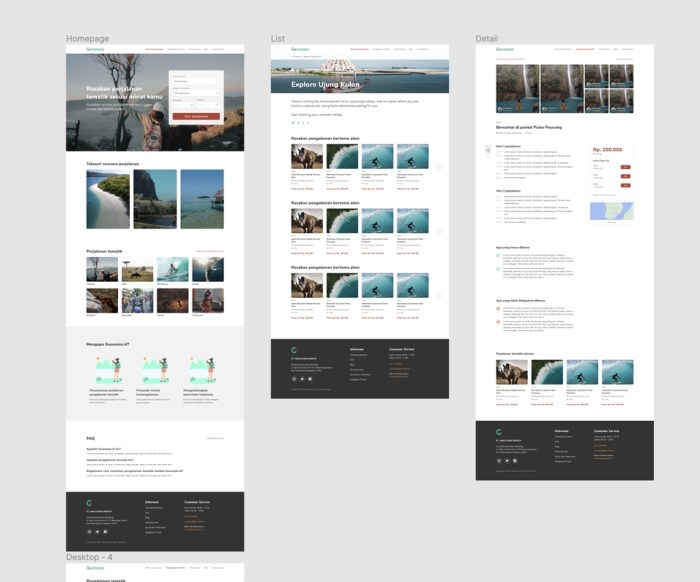Select the Homepage frame label
700x582 pixels.
pyautogui.click(x=87, y=38)
